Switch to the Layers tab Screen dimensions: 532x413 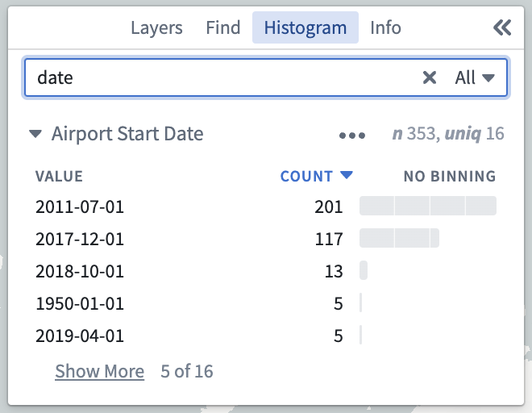[x=156, y=27]
